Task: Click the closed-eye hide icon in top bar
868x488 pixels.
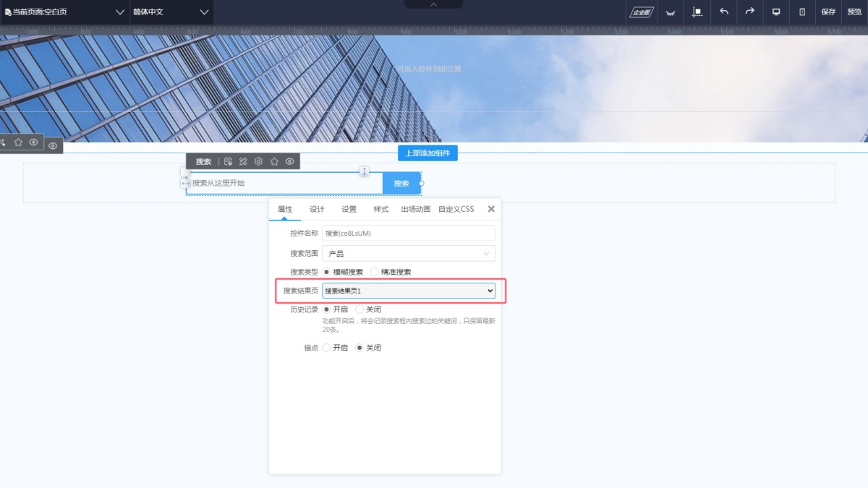Action: point(671,12)
